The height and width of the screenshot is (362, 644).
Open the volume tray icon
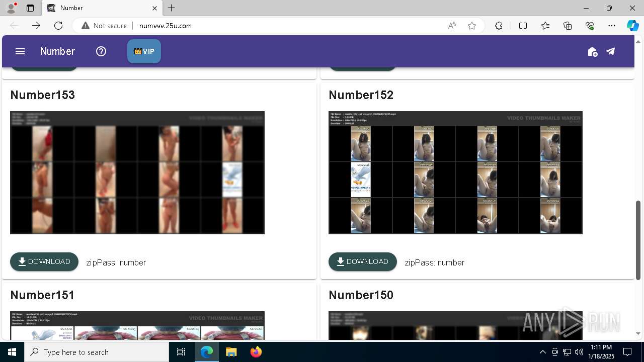click(x=579, y=352)
